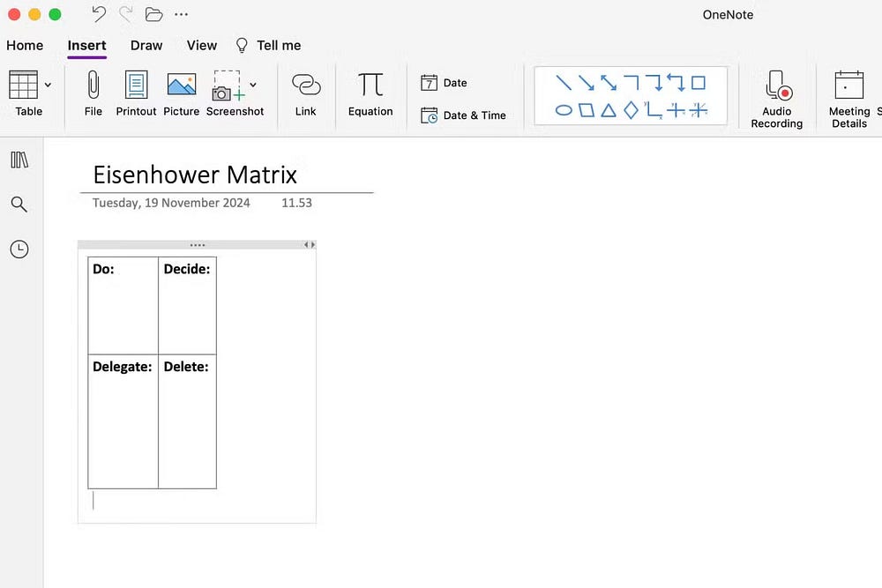The width and height of the screenshot is (882, 588).
Task: Switch to the Home tab
Action: pos(25,45)
